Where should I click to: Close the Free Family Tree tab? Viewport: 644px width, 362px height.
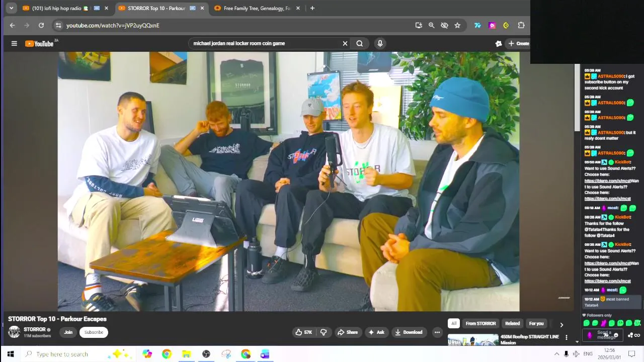tap(298, 8)
